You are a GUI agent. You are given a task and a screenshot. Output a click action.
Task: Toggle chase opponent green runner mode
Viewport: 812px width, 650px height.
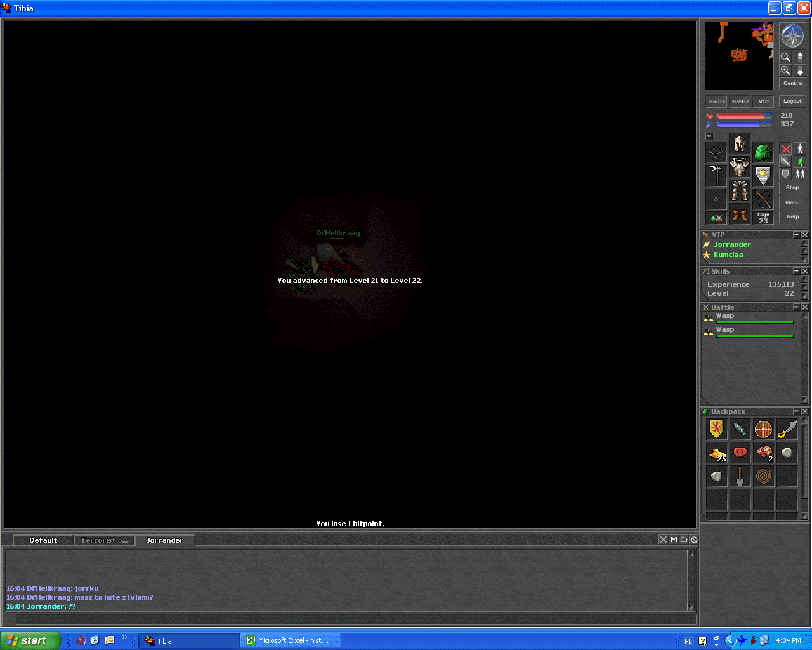[x=800, y=161]
